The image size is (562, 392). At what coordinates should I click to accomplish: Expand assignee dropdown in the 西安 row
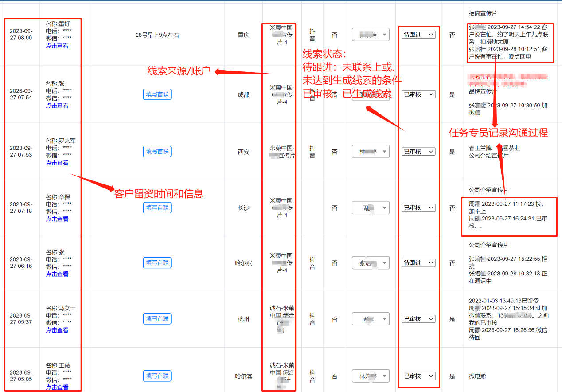pyautogui.click(x=371, y=152)
